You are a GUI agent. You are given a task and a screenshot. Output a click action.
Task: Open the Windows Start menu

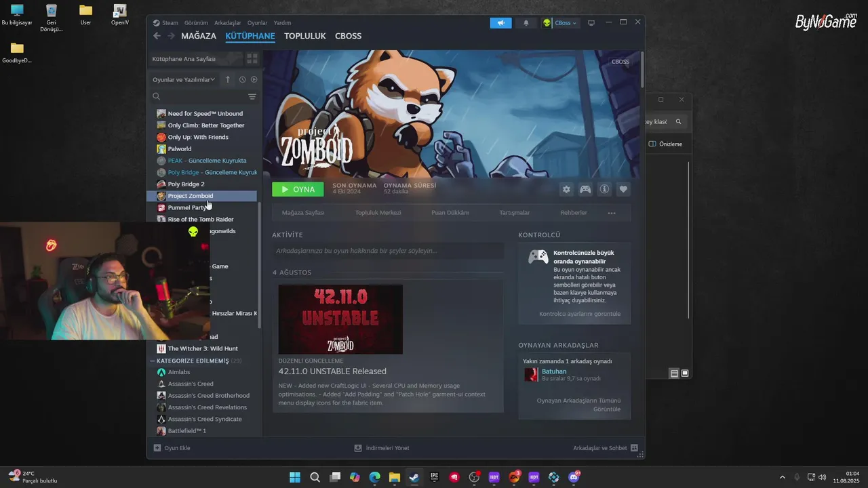[295, 477]
